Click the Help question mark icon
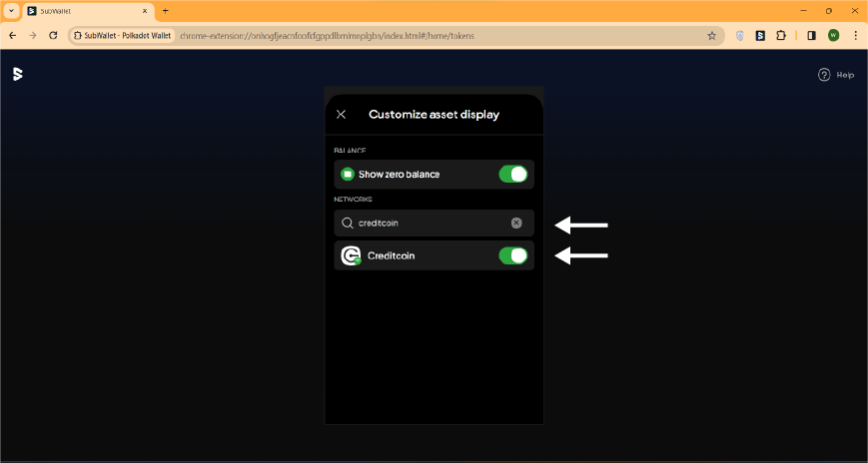This screenshot has height=463, width=868. (824, 75)
